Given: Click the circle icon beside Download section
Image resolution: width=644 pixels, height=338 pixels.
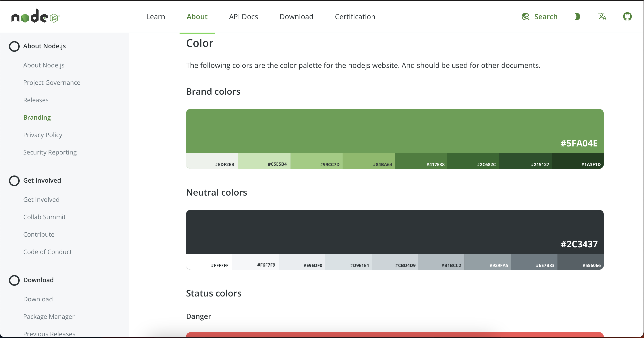Looking at the screenshot, I should point(14,280).
